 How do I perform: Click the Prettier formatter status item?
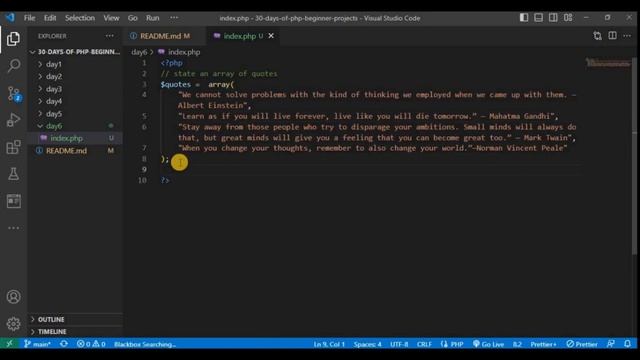[582, 344]
